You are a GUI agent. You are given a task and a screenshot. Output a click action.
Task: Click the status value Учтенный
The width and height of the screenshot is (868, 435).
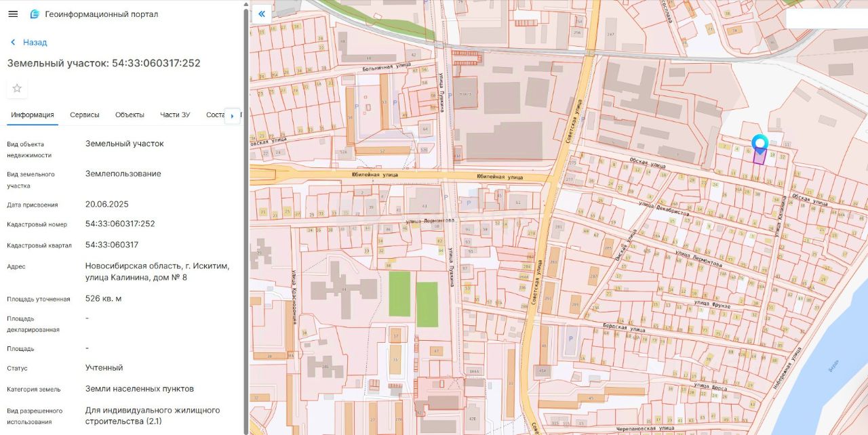(104, 367)
